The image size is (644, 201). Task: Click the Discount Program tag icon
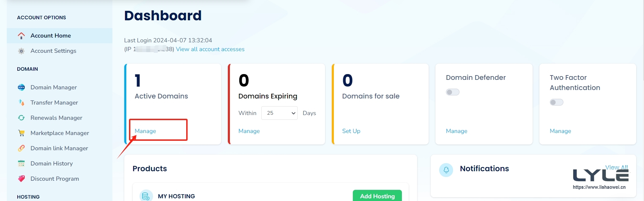[x=21, y=179]
